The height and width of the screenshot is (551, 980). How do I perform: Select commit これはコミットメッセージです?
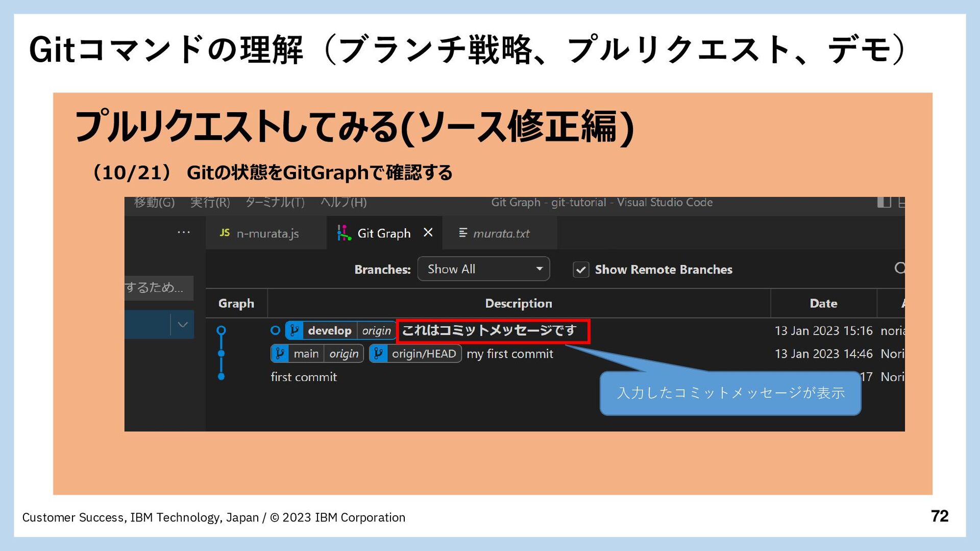pyautogui.click(x=489, y=331)
